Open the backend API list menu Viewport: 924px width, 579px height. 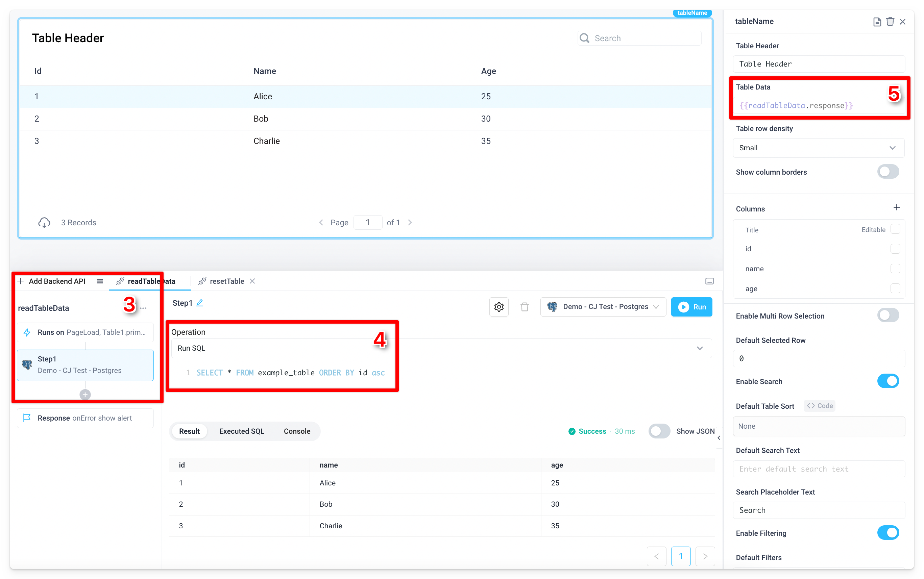pos(100,281)
